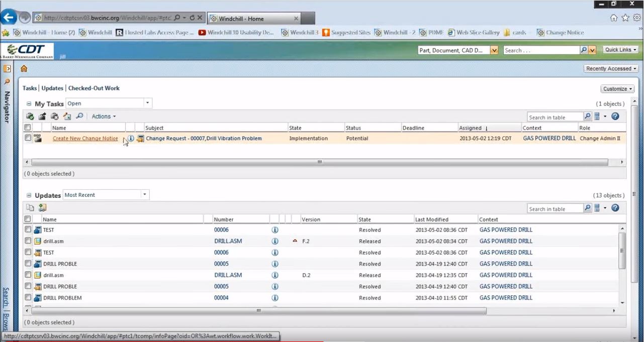Tick the checkbox for Create New Change Notice
Viewport: 644px width, 342px height.
pyautogui.click(x=28, y=138)
